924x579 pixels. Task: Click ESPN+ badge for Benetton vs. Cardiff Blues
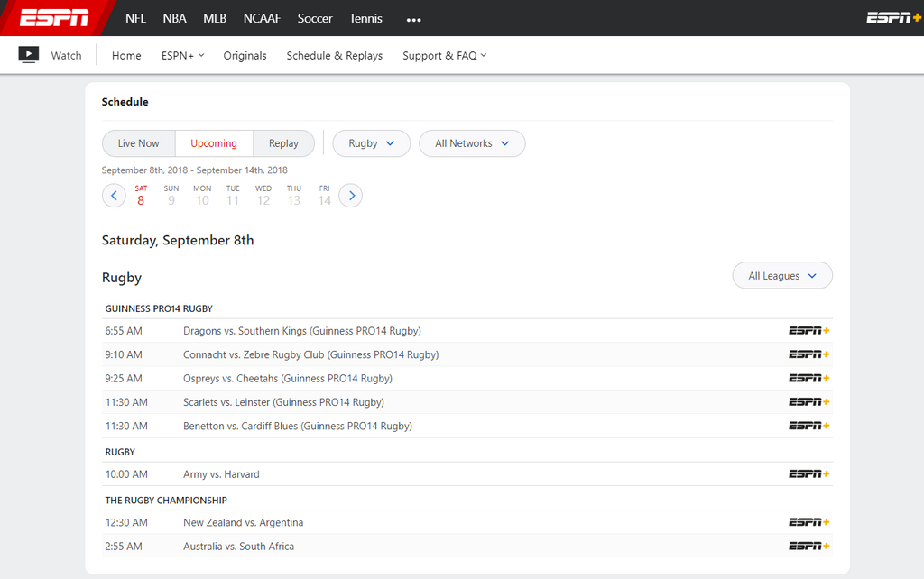click(x=809, y=426)
